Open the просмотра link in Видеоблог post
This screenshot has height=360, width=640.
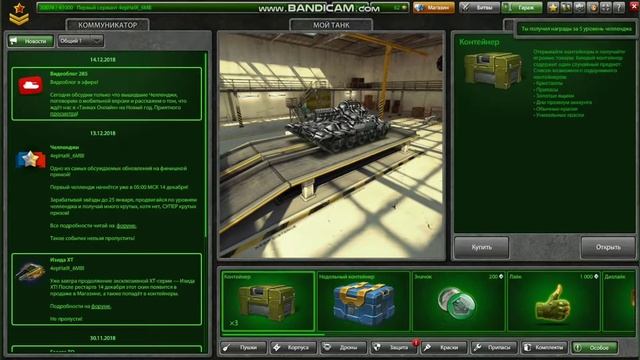click(64, 114)
